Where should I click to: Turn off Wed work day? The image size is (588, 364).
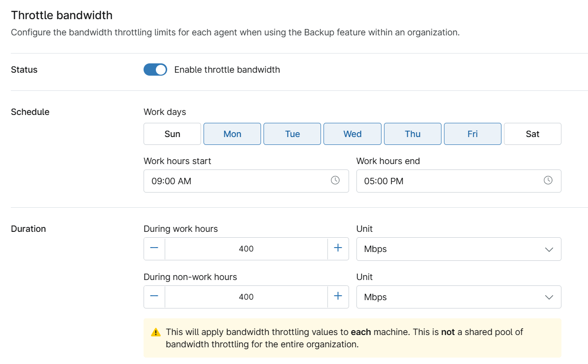coord(352,134)
